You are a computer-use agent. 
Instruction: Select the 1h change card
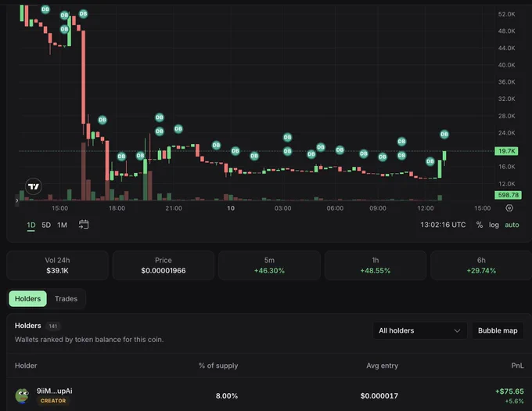point(376,265)
